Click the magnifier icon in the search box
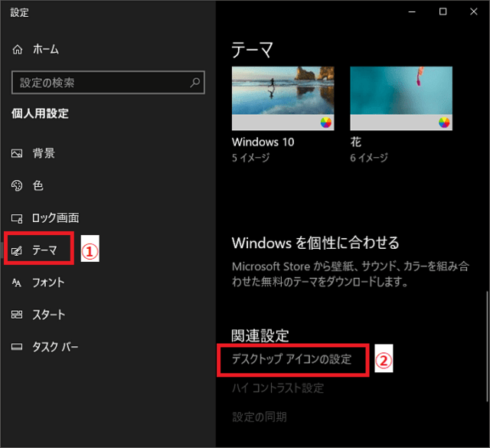Image resolution: width=490 pixels, height=448 pixels. (x=195, y=82)
